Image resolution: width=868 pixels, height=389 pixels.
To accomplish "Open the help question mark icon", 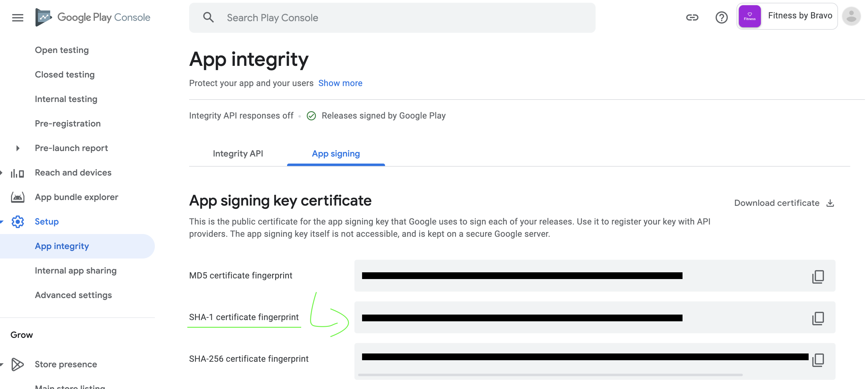I will 721,17.
